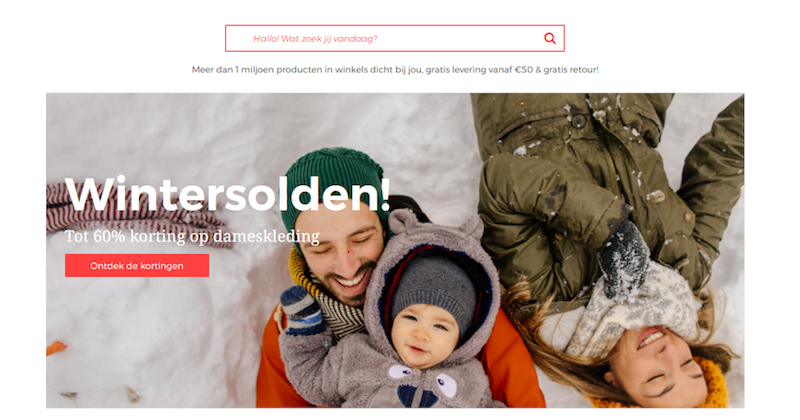The height and width of the screenshot is (420, 800).
Task: Click the baby's face in the banner
Action: pyautogui.click(x=422, y=334)
